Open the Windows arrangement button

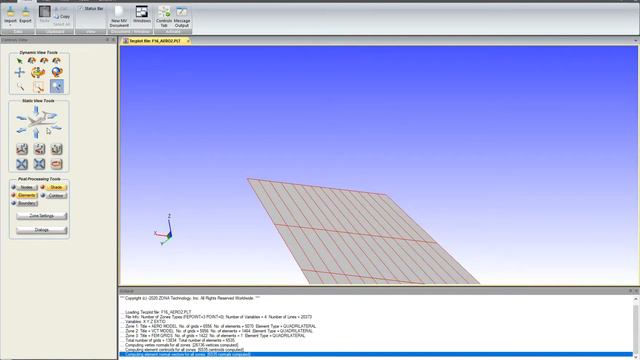pos(142,15)
